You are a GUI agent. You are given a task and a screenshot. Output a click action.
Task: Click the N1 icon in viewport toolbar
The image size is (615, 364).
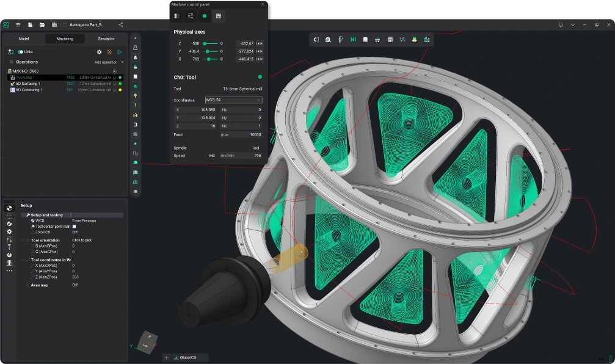pyautogui.click(x=353, y=40)
